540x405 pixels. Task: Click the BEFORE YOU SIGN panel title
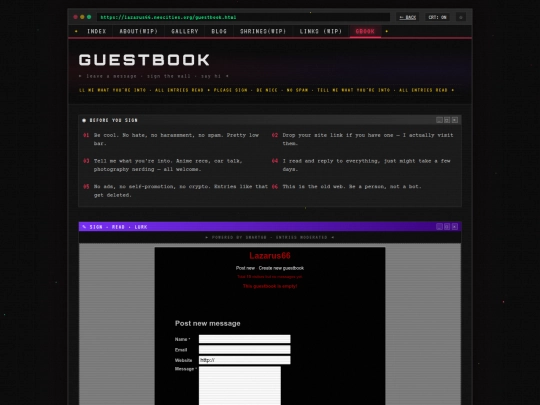click(114, 120)
